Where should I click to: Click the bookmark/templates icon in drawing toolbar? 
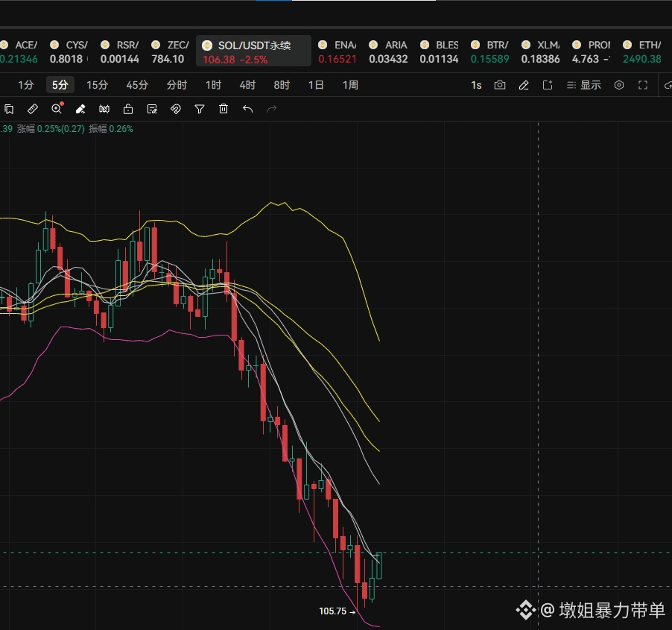tap(9, 109)
